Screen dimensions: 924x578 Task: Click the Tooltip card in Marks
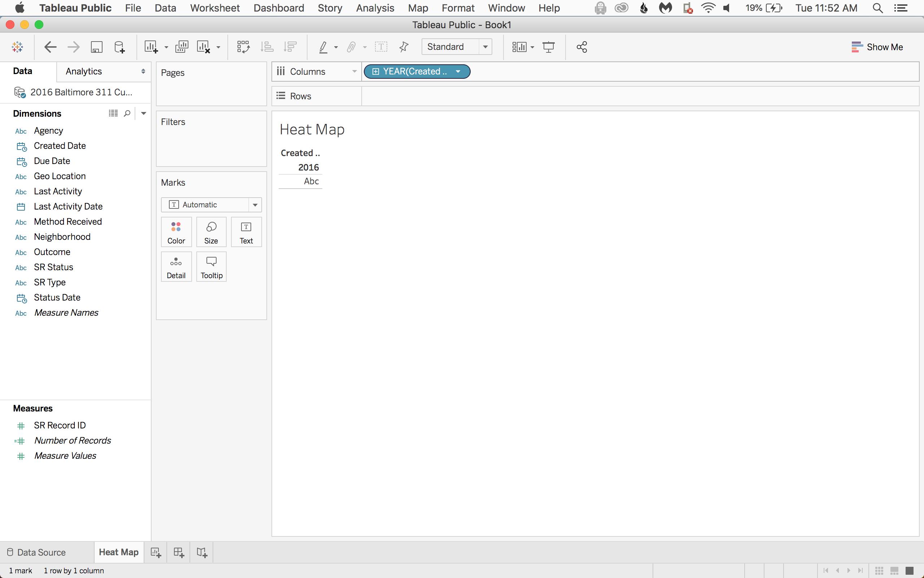[x=211, y=267]
